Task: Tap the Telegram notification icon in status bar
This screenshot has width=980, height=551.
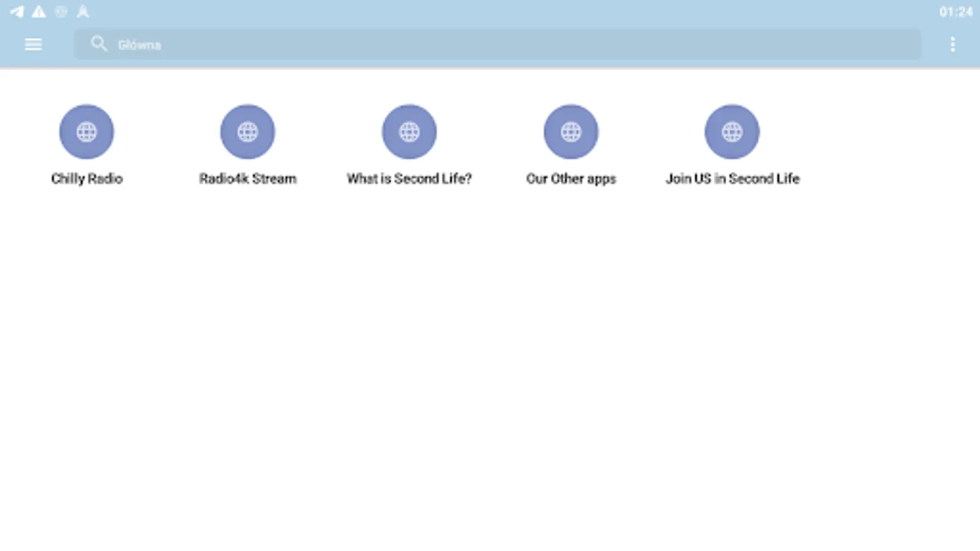Action: coord(17,12)
